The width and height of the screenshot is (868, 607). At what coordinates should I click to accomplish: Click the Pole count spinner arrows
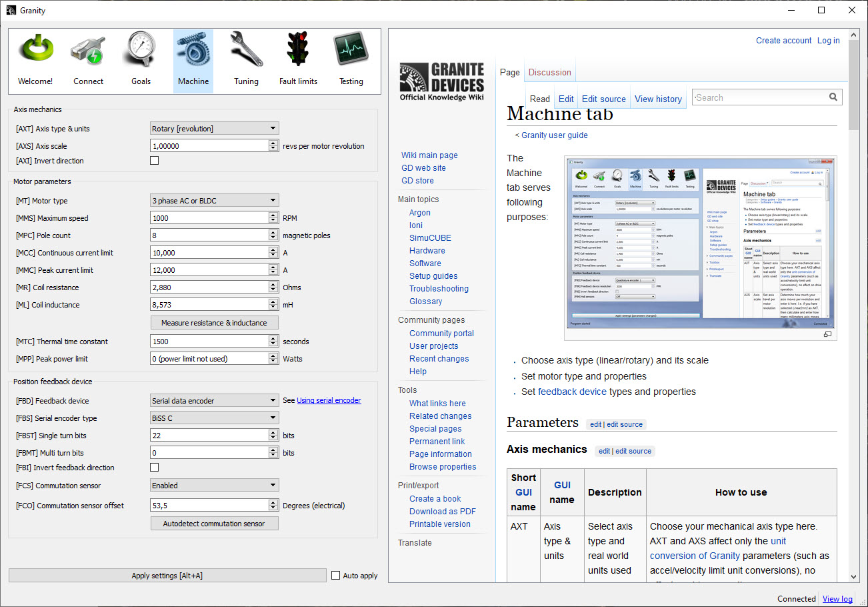tap(273, 235)
